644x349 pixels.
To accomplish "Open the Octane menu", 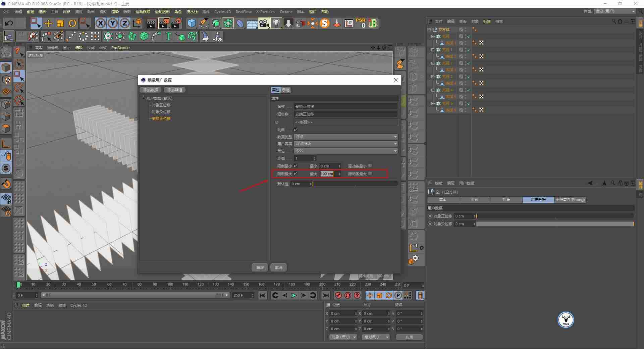I will click(x=286, y=12).
